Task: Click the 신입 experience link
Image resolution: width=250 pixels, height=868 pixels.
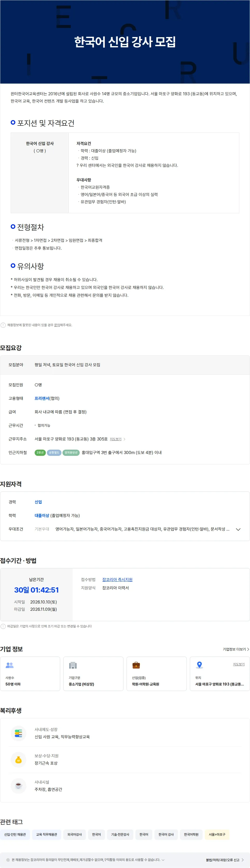Action: point(38,502)
